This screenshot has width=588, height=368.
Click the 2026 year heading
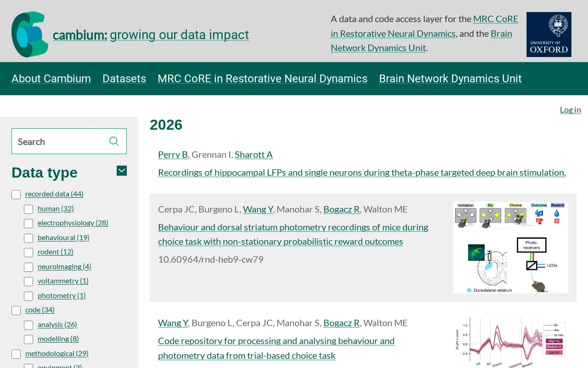pos(166,125)
